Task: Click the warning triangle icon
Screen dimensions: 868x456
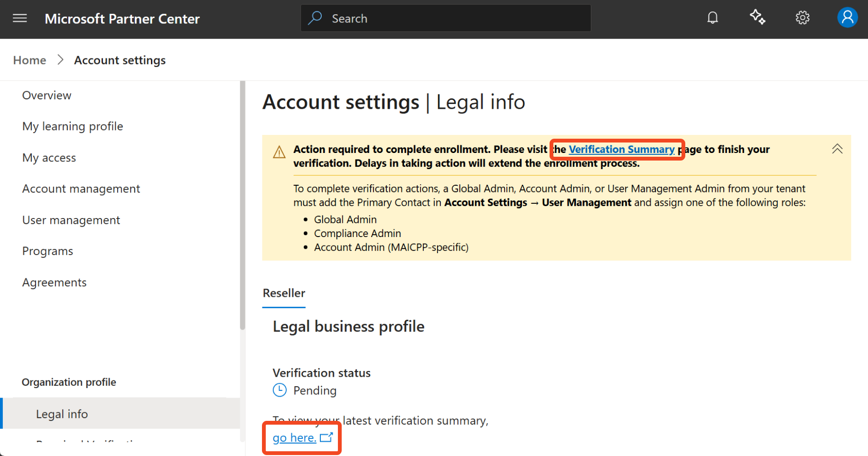Action: 279,152
